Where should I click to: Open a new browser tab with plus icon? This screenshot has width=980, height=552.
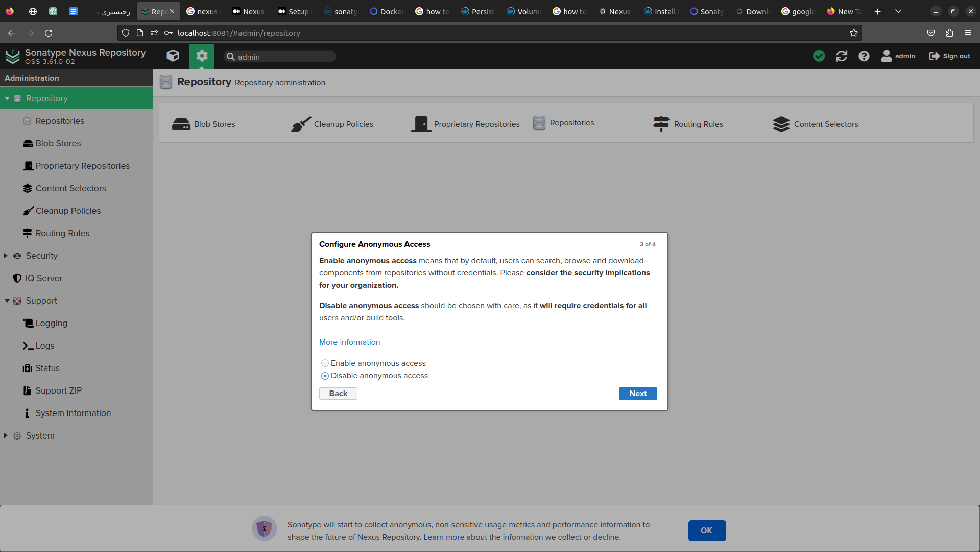click(878, 11)
